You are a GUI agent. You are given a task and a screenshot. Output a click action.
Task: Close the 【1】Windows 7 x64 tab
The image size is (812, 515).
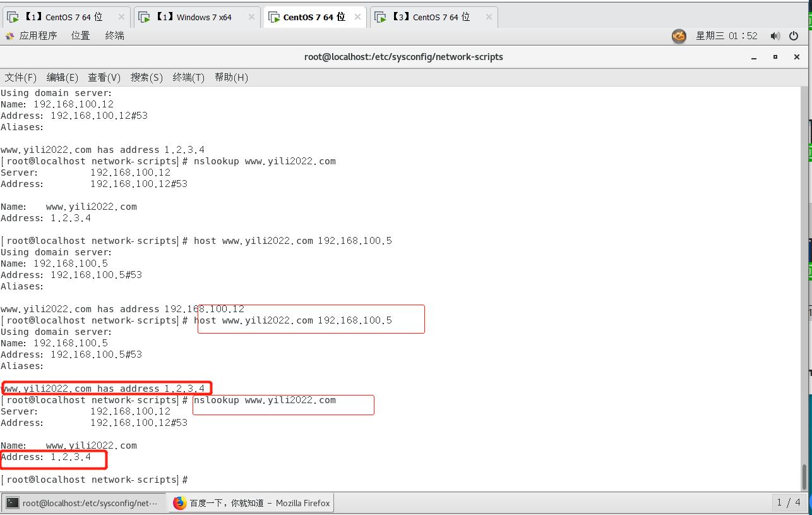click(251, 17)
